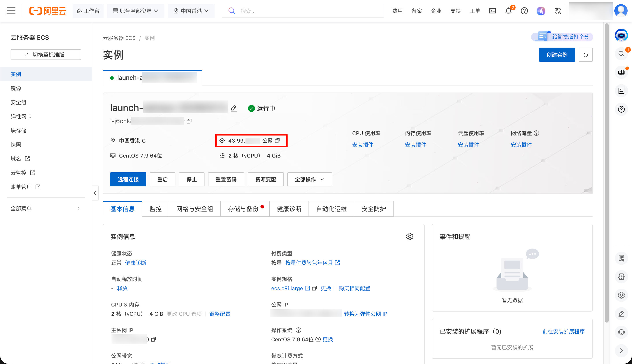Open Cloud Shell terminal icon
Image resolution: width=632 pixels, height=364 pixels.
(493, 11)
